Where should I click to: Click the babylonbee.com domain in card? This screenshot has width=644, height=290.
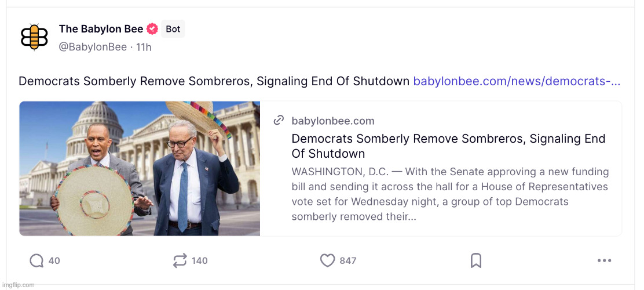333,121
